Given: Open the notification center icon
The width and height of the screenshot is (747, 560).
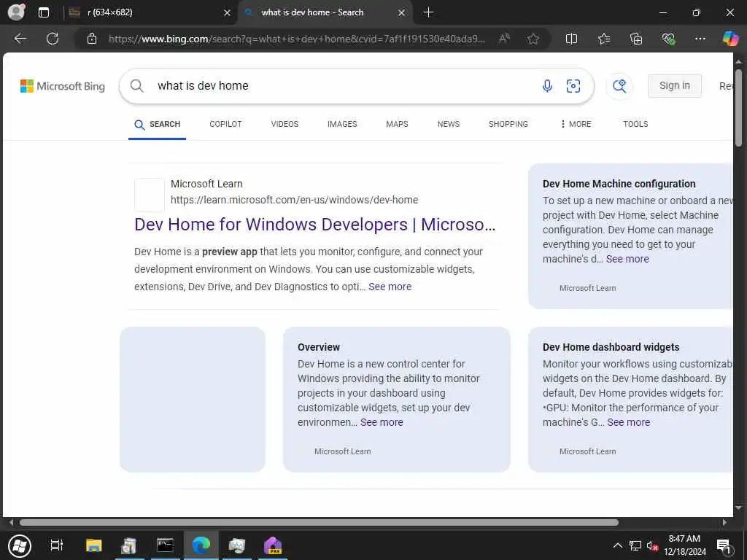Looking at the screenshot, I should pyautogui.click(x=724, y=545).
